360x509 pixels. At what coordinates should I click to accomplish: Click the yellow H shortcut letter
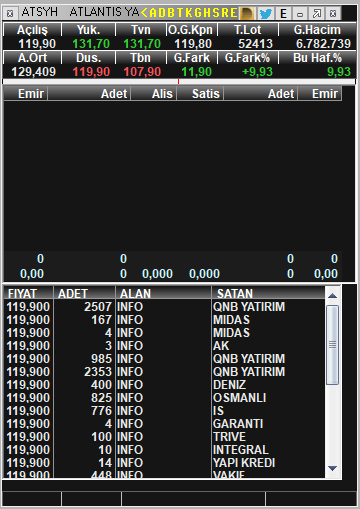pyautogui.click(x=207, y=13)
